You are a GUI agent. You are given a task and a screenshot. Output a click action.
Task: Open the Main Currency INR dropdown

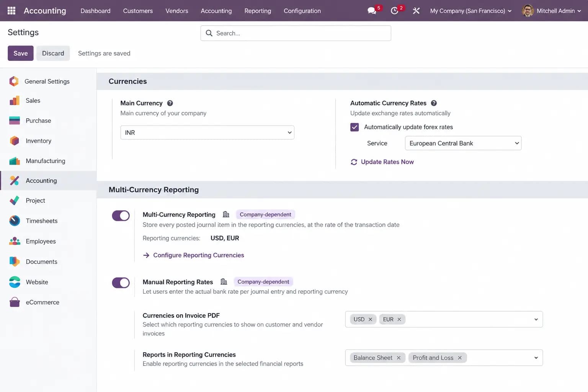click(x=207, y=132)
